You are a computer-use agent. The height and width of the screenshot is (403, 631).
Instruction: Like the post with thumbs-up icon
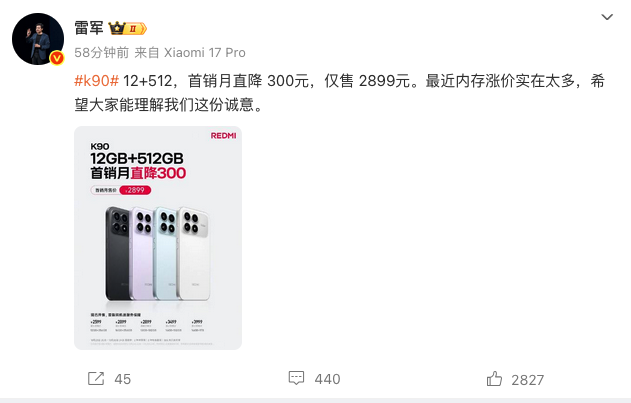[x=494, y=379]
